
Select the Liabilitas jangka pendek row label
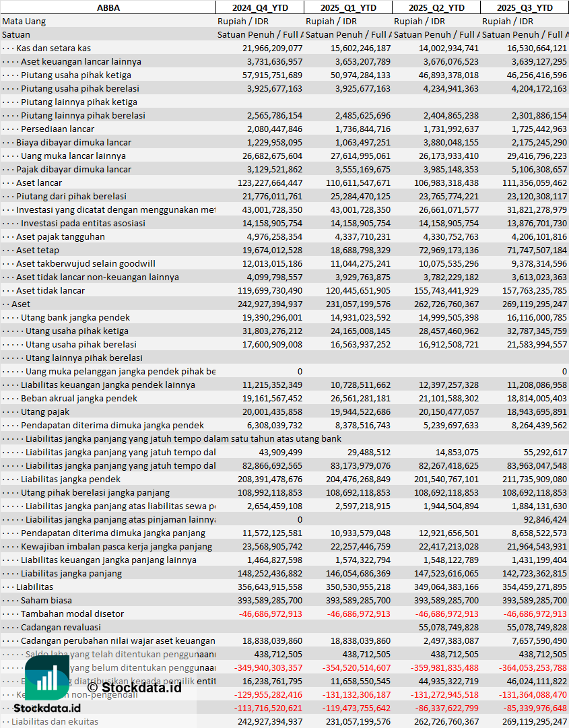coord(71,479)
